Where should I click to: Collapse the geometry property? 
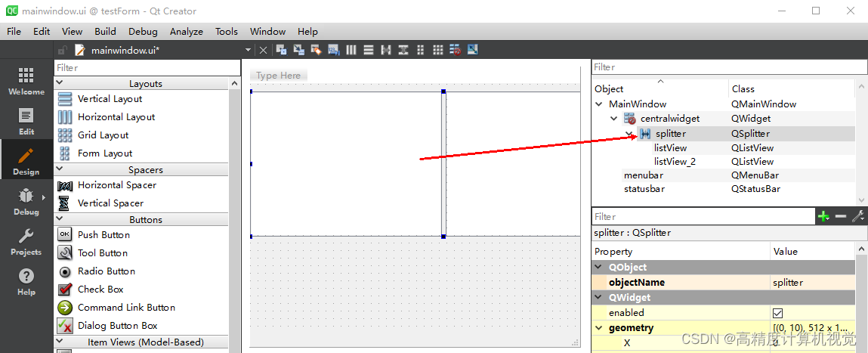point(598,328)
